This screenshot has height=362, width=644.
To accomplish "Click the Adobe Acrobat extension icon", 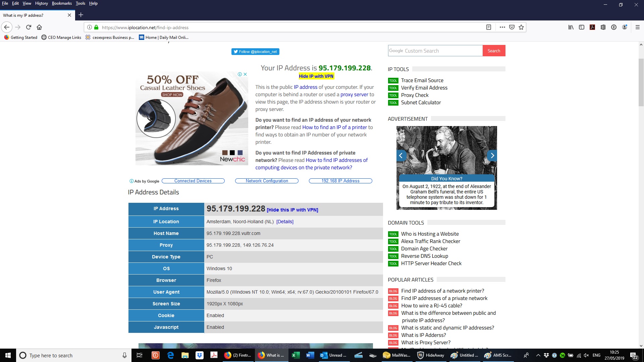I will click(x=592, y=27).
